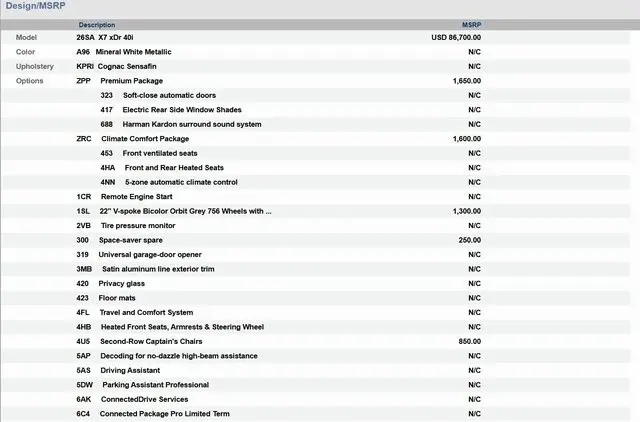Viewport: 640px width, 422px height.
Task: Click the 22" V-spoke Bicolor wheels option
Action: point(185,211)
